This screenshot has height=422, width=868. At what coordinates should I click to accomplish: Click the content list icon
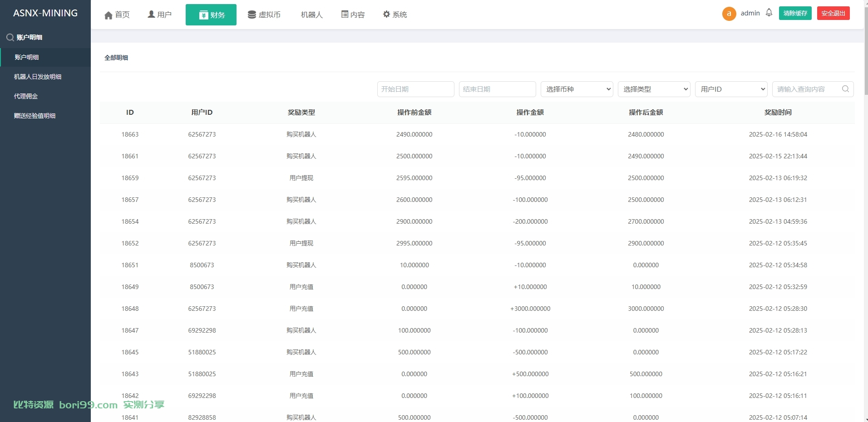345,15
